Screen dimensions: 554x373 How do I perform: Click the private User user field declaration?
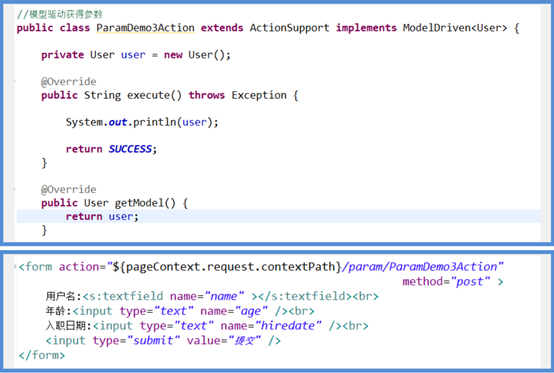pos(136,55)
